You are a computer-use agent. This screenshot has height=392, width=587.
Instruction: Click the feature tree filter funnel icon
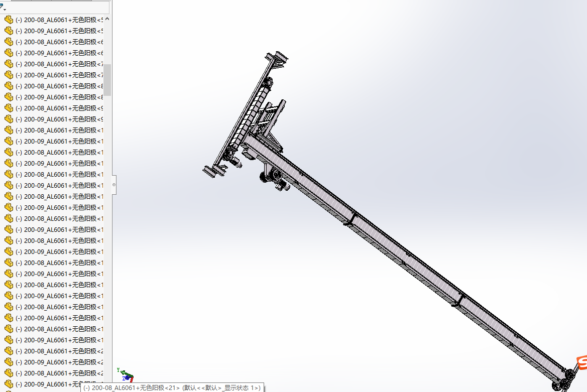[1, 7]
